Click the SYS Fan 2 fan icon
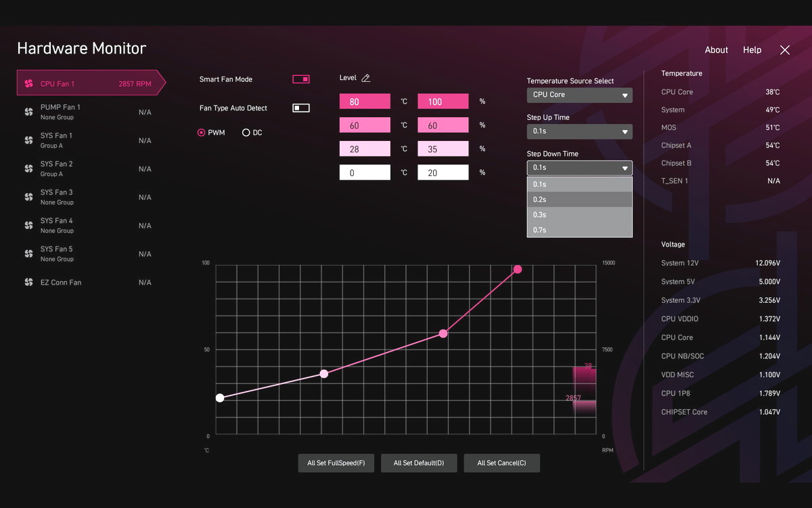 pyautogui.click(x=28, y=169)
